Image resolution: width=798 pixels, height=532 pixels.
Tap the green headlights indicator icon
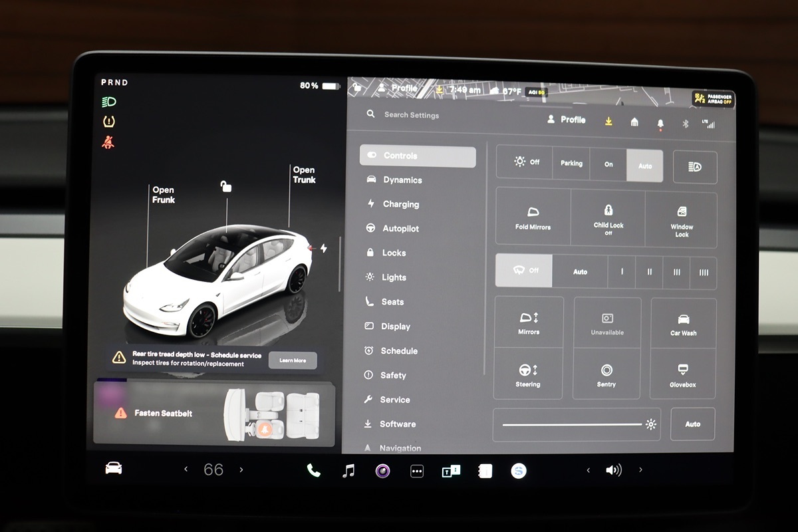click(x=108, y=102)
